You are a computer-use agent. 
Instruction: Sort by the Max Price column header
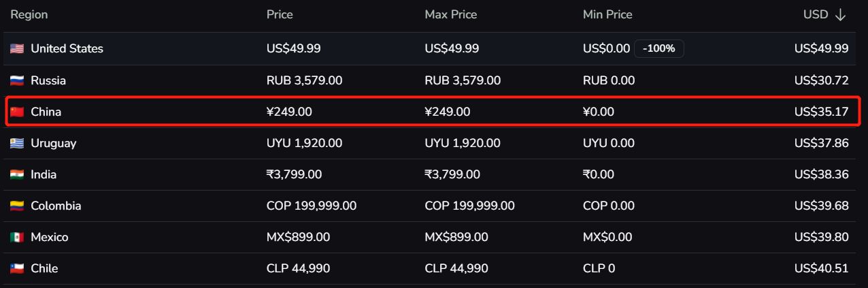[451, 14]
